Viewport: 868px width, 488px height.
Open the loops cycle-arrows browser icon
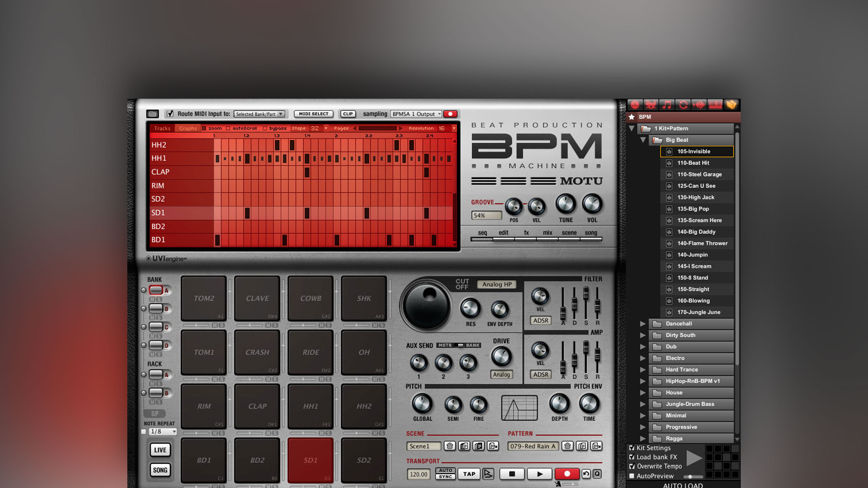coord(683,105)
